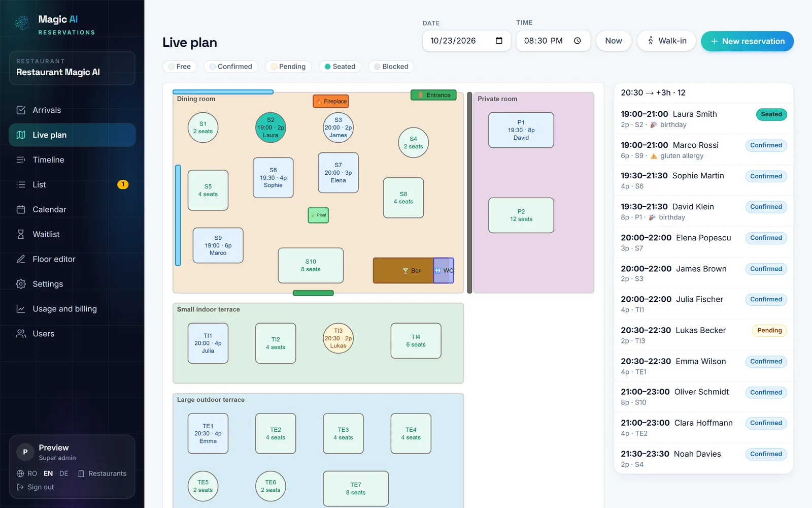Select table S2 occupied by Laura
812x508 pixels.
point(270,128)
